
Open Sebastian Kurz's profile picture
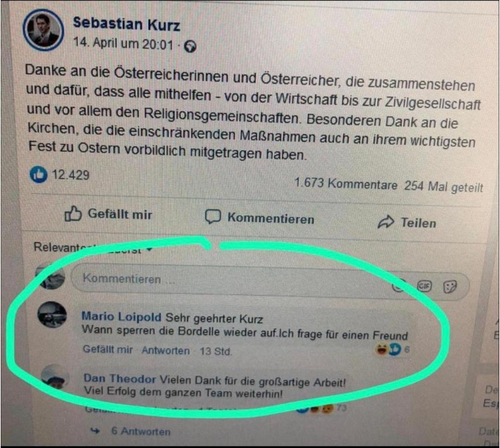click(43, 29)
